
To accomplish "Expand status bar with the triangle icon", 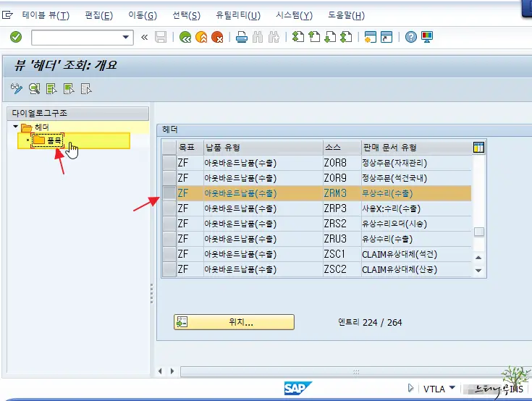I will pos(410,388).
